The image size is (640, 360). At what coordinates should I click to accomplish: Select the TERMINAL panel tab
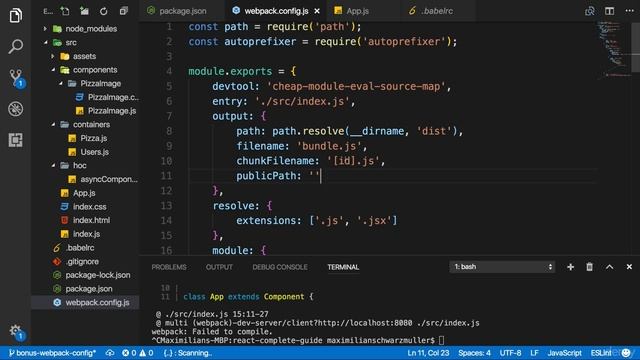coord(343,267)
